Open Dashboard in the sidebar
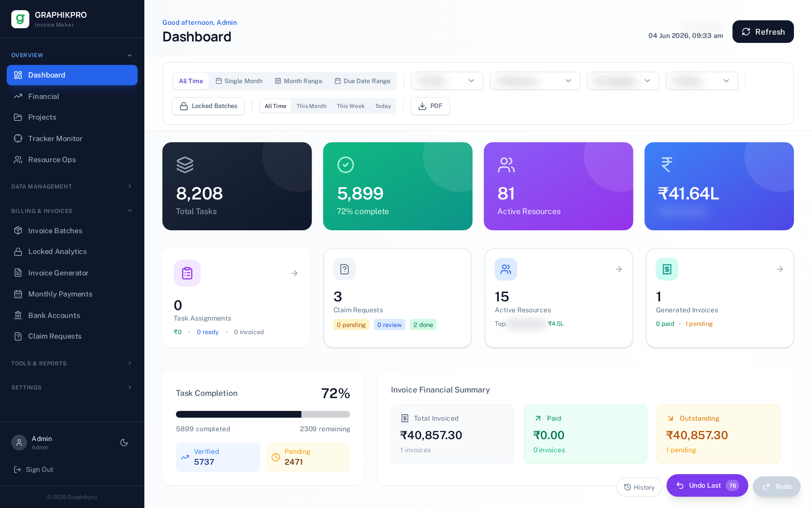This screenshot has height=508, width=812. point(72,75)
